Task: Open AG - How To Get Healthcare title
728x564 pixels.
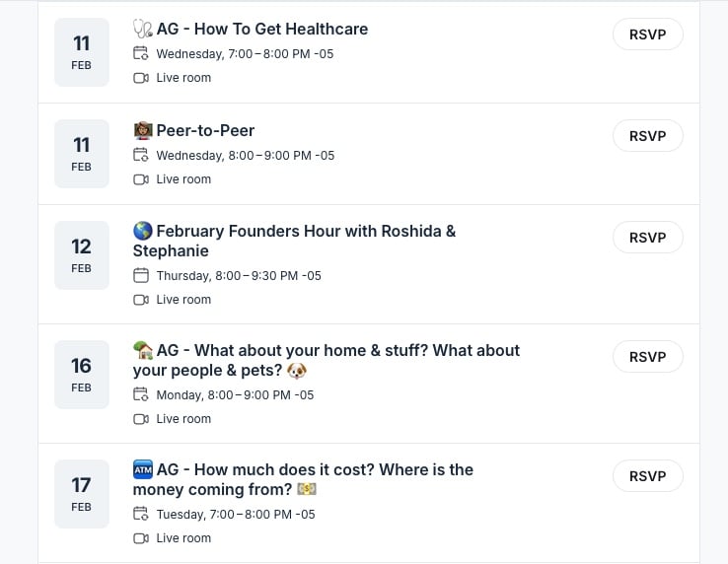Action: 261,30
